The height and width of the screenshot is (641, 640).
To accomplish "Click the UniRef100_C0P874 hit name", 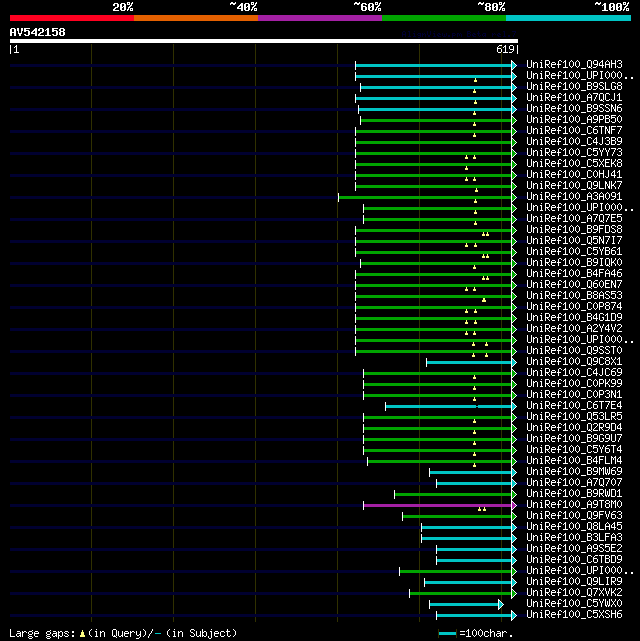I will click(x=574, y=307).
